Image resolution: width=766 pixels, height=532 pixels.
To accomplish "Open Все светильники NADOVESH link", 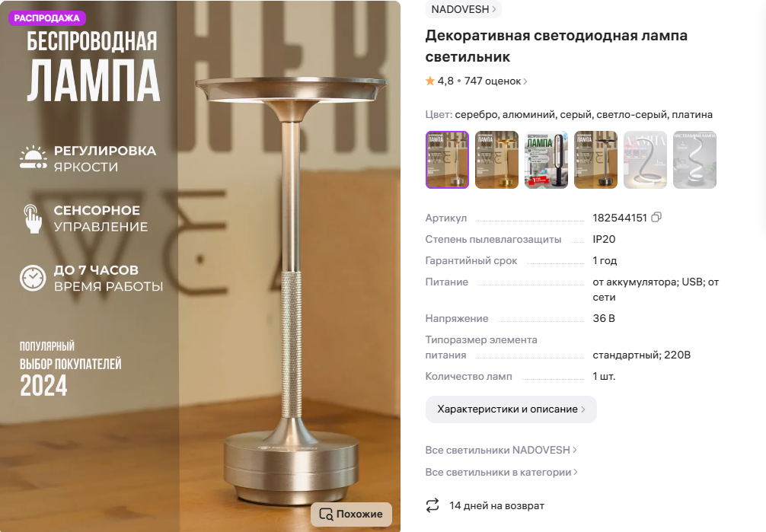I will [x=501, y=450].
